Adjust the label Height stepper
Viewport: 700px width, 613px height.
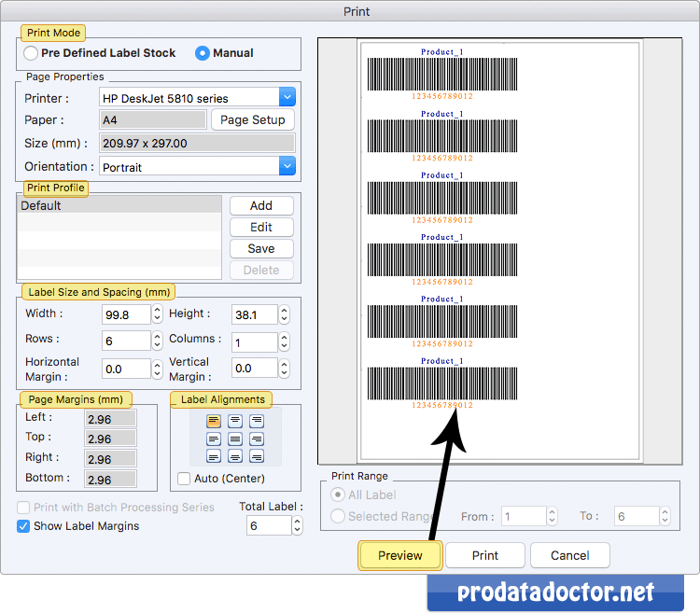coord(285,314)
